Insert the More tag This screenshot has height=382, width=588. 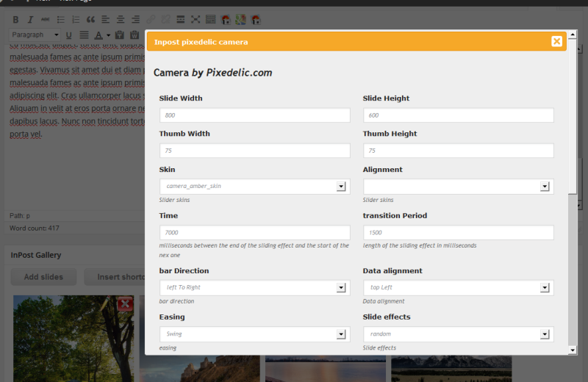click(x=180, y=20)
